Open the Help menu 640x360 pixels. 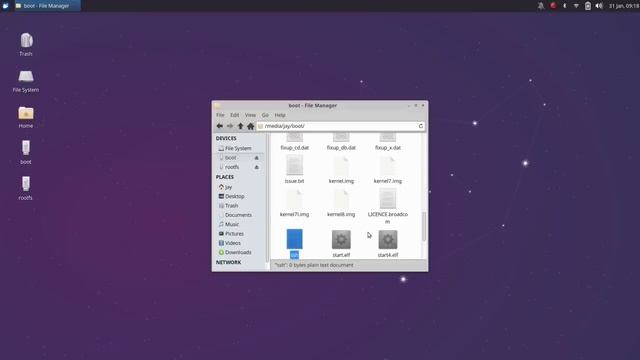click(280, 115)
